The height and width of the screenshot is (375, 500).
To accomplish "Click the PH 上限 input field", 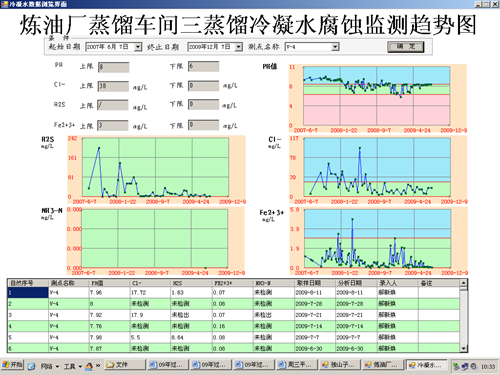I will (x=113, y=67).
